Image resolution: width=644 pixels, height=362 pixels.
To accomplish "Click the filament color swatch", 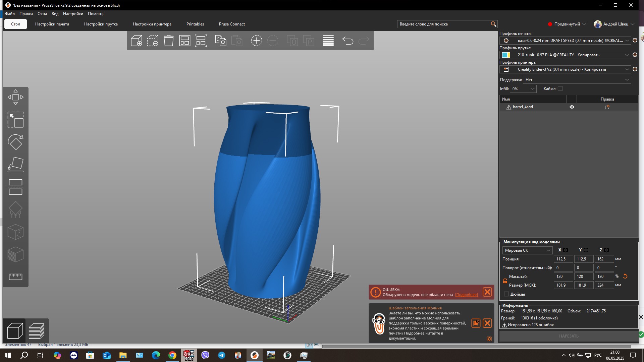I will (506, 55).
